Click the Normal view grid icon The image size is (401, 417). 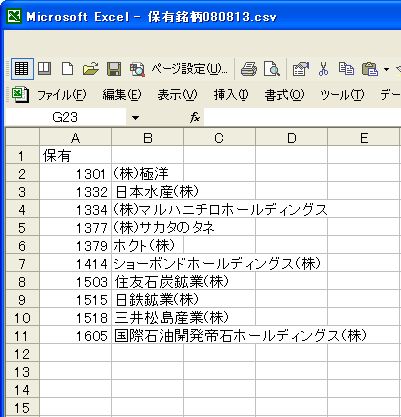[22, 69]
